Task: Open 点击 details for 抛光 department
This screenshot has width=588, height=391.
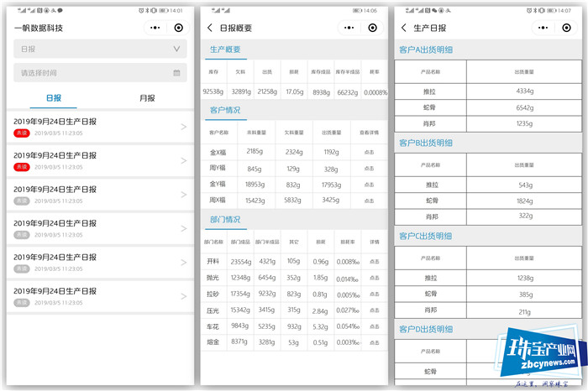Action: (375, 278)
